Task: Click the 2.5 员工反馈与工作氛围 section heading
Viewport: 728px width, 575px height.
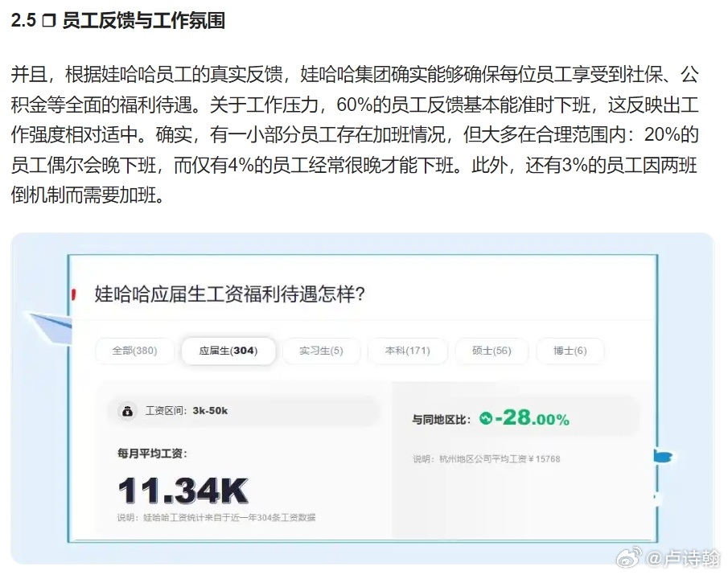Action: (x=118, y=20)
